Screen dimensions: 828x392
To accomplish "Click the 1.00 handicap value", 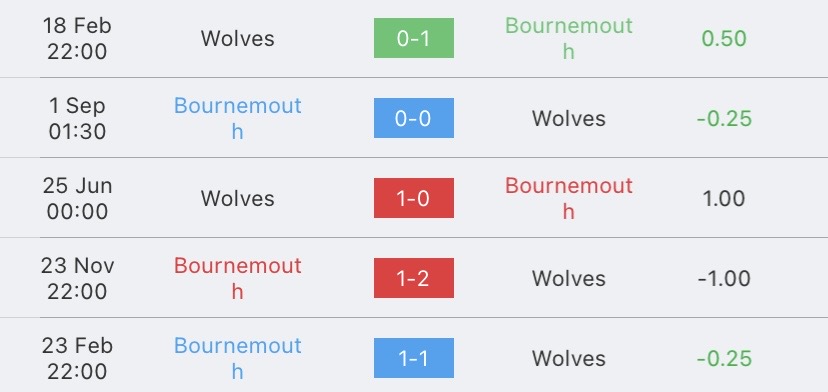I will coord(724,199).
